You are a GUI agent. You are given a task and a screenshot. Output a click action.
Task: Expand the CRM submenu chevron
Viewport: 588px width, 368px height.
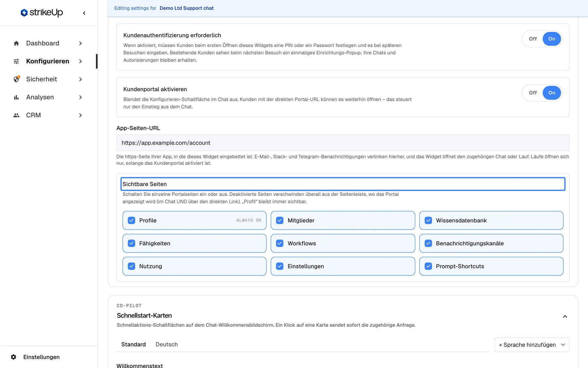coord(80,115)
